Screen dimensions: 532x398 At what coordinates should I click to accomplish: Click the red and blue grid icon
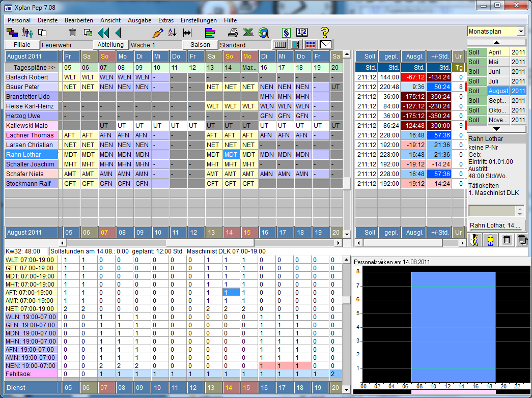coord(311,44)
